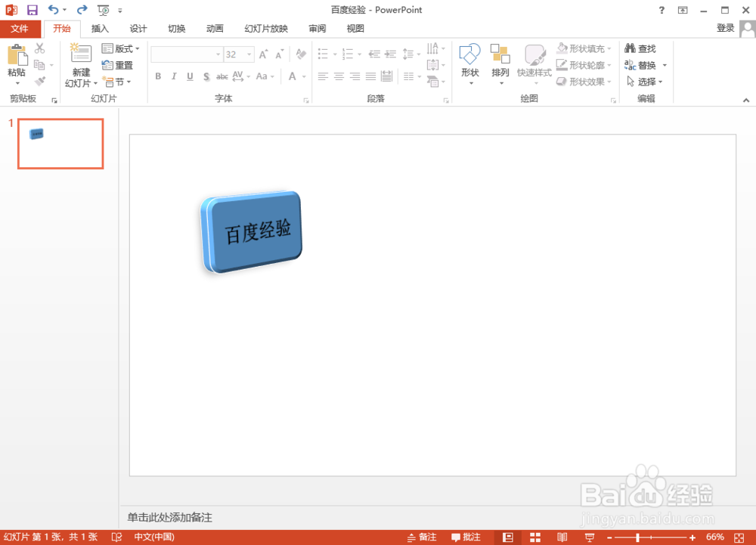
Task: Undo the last action
Action: coord(53,10)
